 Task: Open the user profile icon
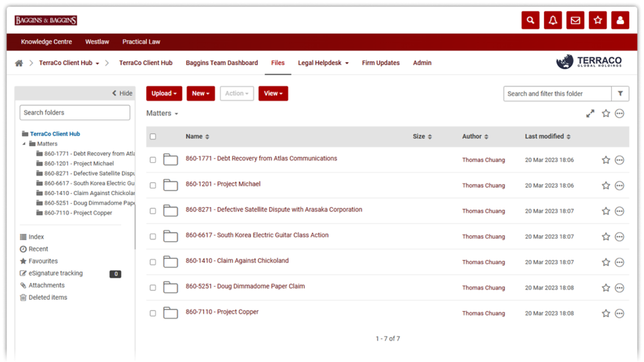(x=620, y=20)
